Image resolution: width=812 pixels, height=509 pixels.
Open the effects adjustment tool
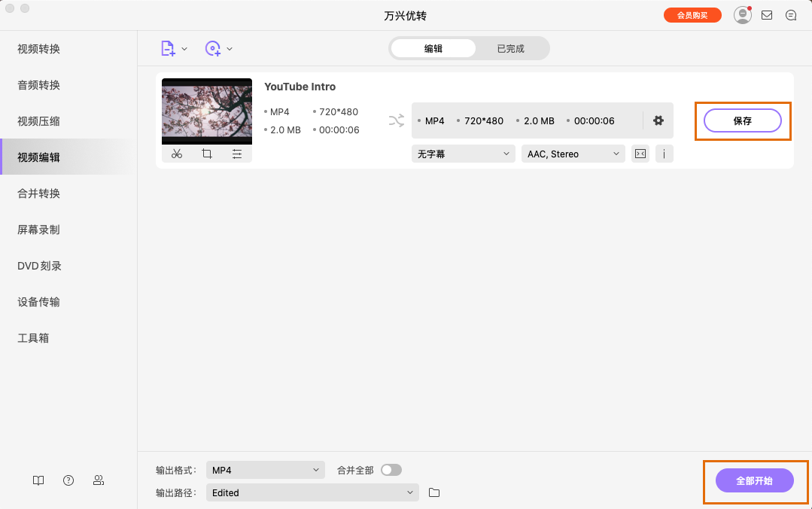[236, 154]
